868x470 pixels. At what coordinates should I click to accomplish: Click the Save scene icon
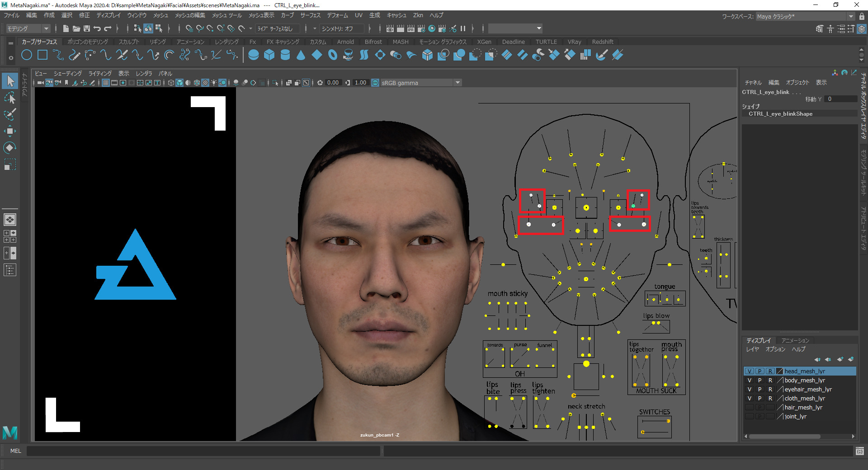point(87,28)
